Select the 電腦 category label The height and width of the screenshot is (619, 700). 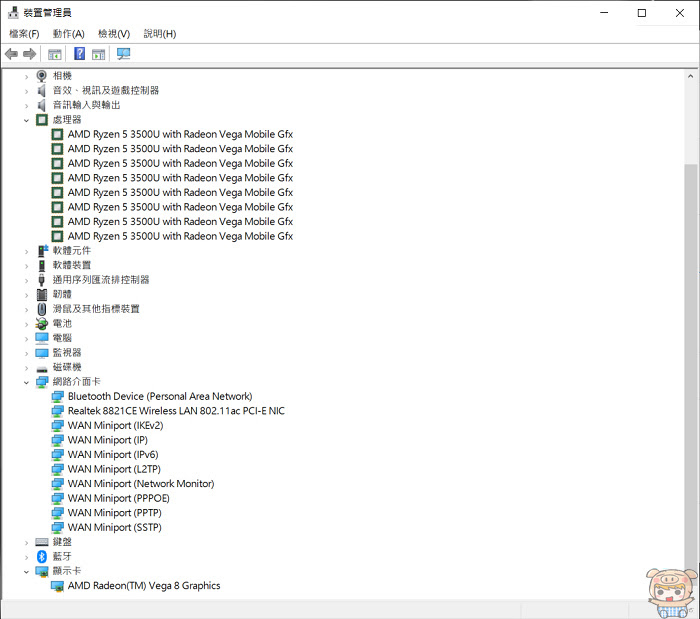pos(62,338)
